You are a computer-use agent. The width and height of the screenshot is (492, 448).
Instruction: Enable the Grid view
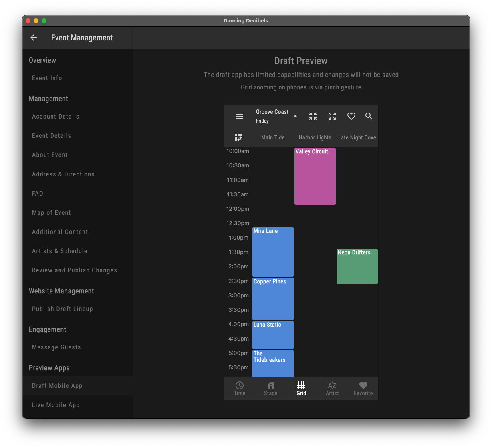coord(301,388)
